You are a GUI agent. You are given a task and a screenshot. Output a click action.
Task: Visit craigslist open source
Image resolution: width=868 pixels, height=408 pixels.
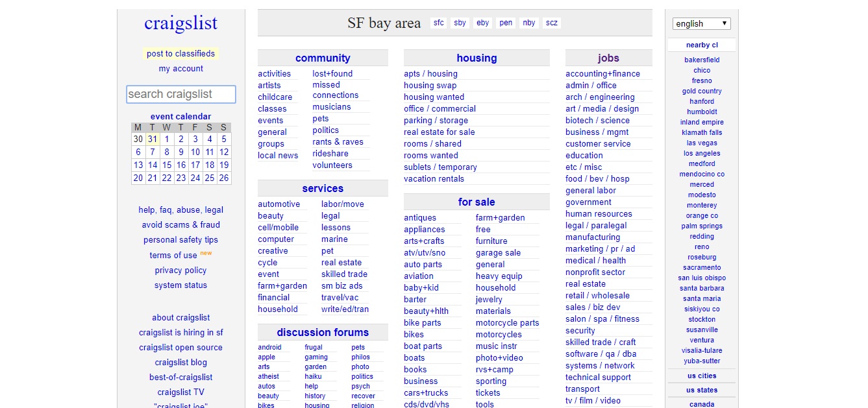click(181, 348)
